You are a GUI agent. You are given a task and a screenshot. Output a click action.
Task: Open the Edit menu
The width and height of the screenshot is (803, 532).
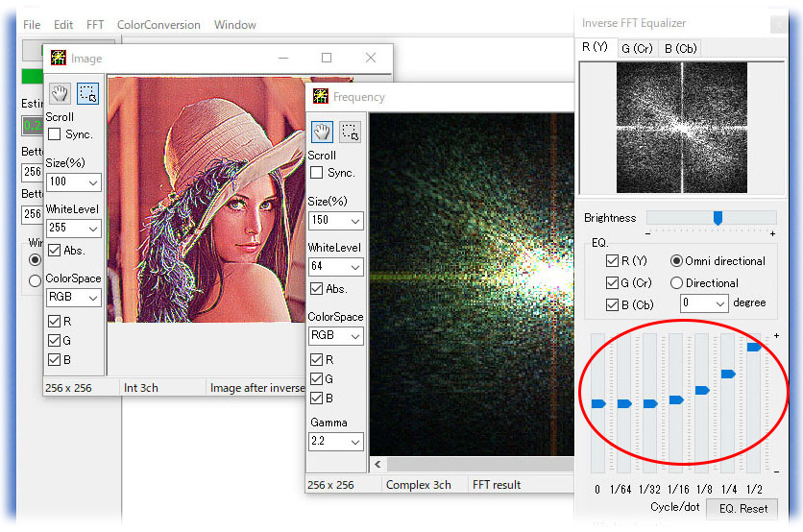[63, 25]
